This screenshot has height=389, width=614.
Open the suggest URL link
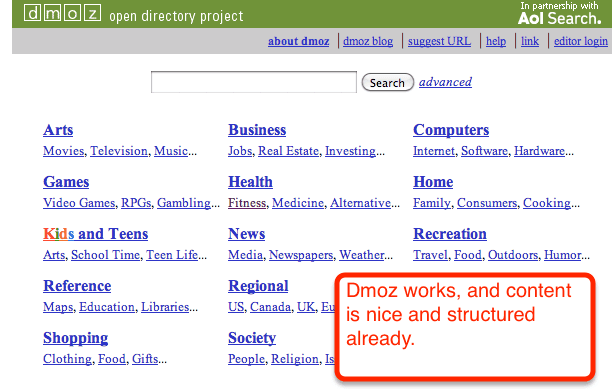click(439, 41)
